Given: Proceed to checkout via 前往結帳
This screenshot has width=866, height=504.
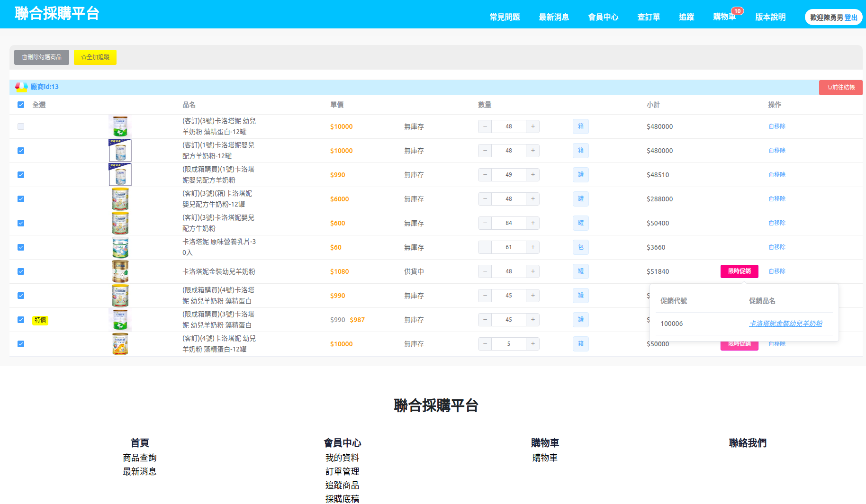Looking at the screenshot, I should pos(840,88).
